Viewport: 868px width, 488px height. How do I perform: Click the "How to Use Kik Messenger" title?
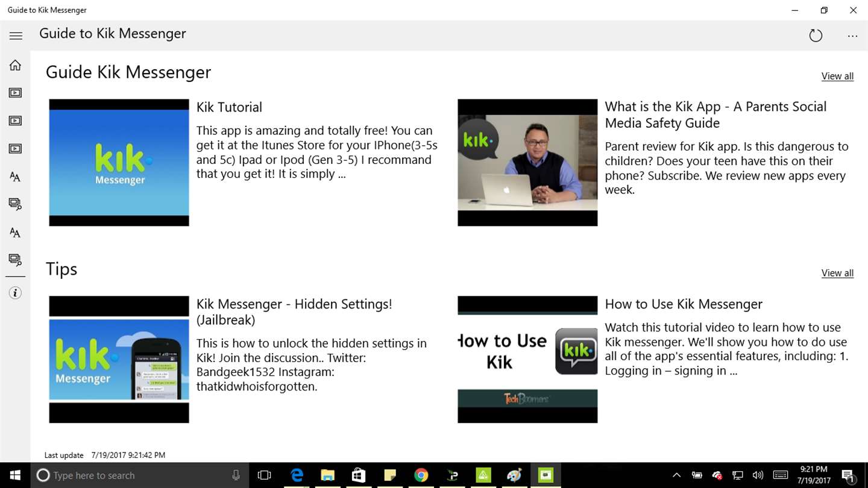pos(684,304)
